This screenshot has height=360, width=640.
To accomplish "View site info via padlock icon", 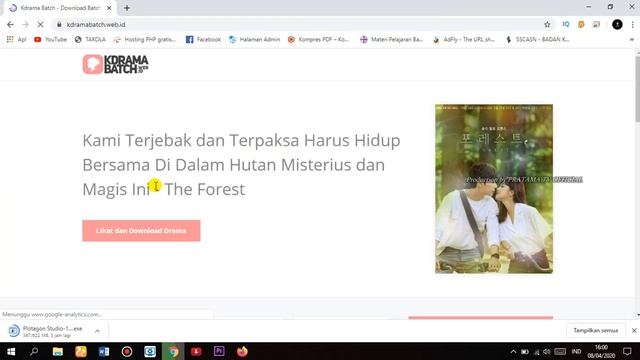I will coord(59,24).
